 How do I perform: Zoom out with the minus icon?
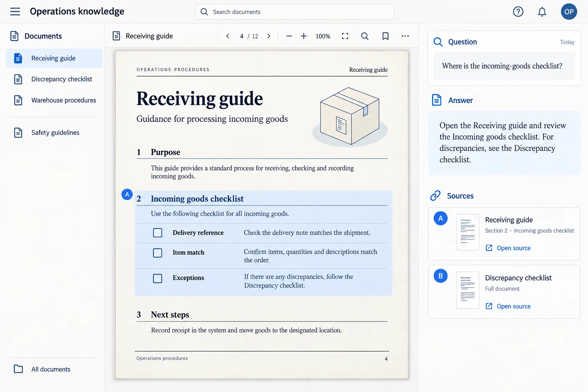[289, 36]
